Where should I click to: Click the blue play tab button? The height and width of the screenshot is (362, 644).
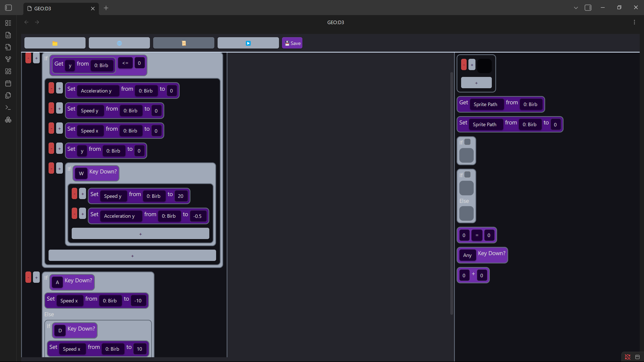(248, 43)
